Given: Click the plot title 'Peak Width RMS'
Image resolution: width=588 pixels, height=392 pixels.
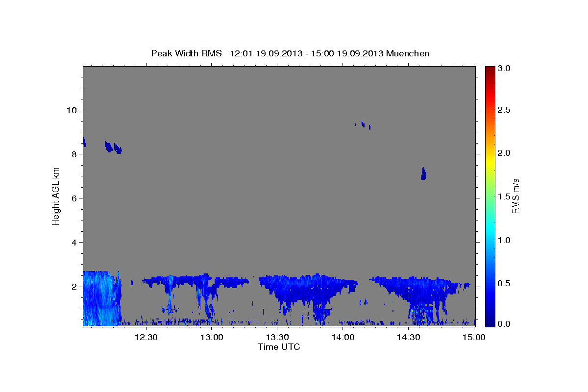Looking at the screenshot, I should 186,53.
